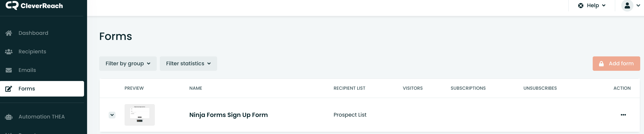The image size is (644, 134).
Task: Click the form preview thumbnail
Action: (140, 115)
